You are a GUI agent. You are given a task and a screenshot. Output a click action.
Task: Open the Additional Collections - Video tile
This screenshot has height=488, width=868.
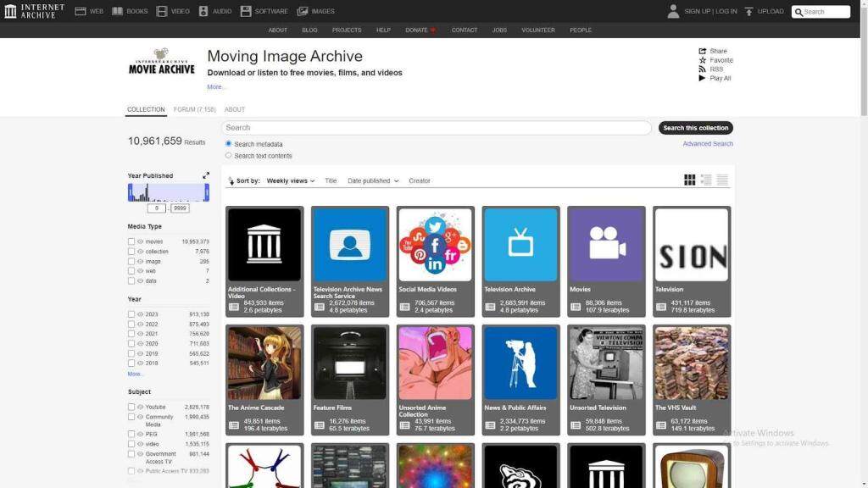point(264,262)
